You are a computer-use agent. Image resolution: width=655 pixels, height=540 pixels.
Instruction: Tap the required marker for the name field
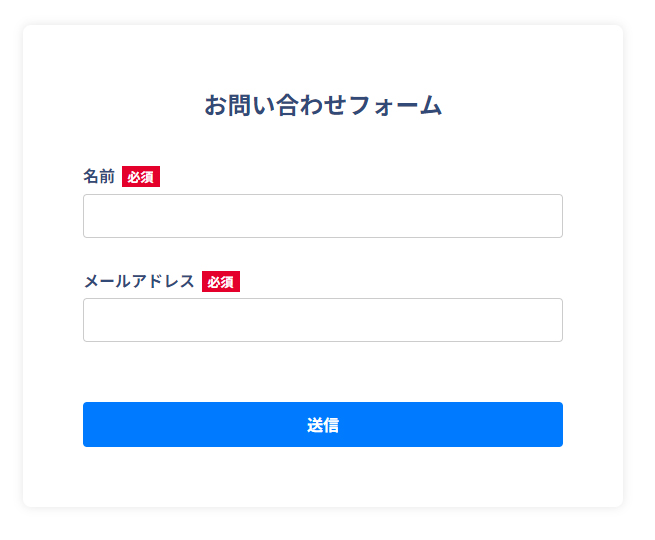pyautogui.click(x=141, y=177)
